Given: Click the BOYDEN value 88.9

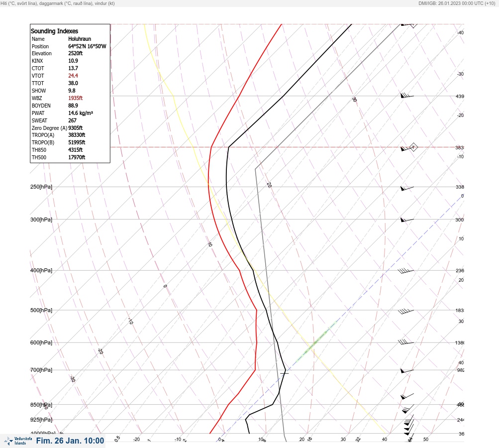Looking at the screenshot, I should pos(73,106).
